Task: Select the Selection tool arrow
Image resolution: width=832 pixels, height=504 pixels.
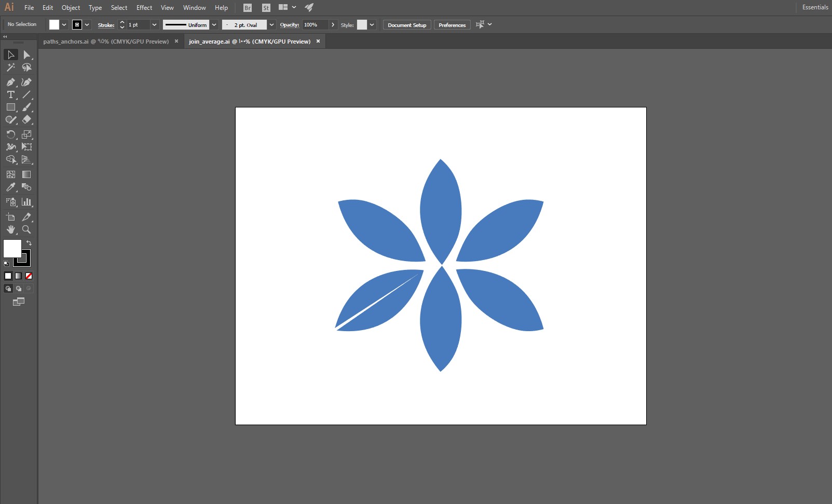Action: pyautogui.click(x=11, y=55)
